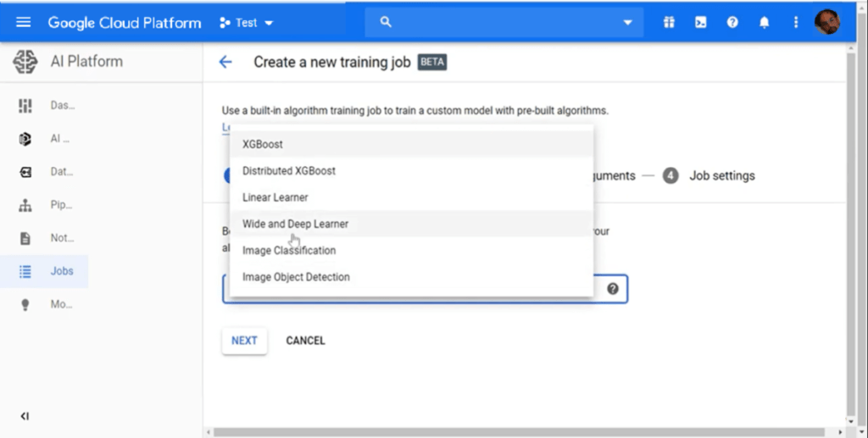Click the back arrow beside Create a new training job
The image size is (868, 438).
click(x=225, y=62)
